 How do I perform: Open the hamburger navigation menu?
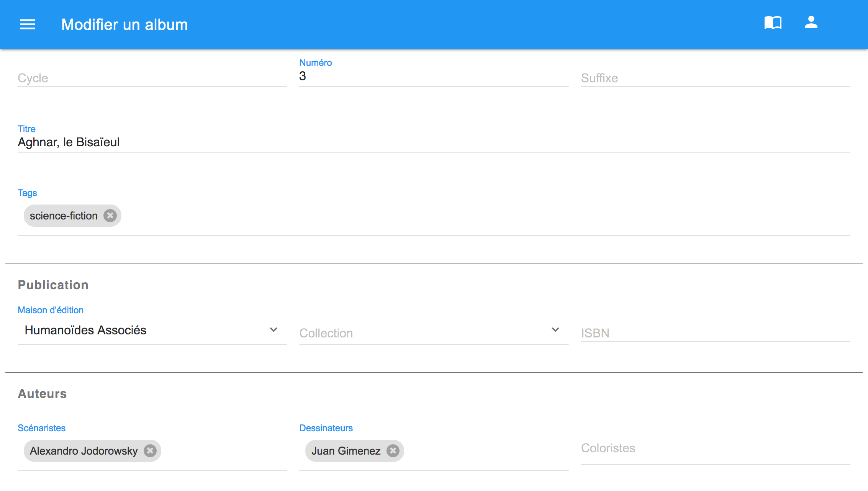pyautogui.click(x=28, y=25)
